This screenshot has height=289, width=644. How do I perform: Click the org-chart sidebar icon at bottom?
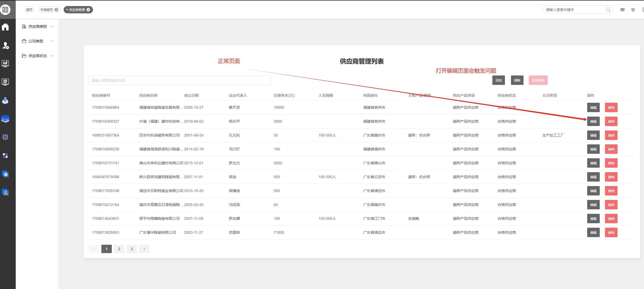tap(5, 192)
